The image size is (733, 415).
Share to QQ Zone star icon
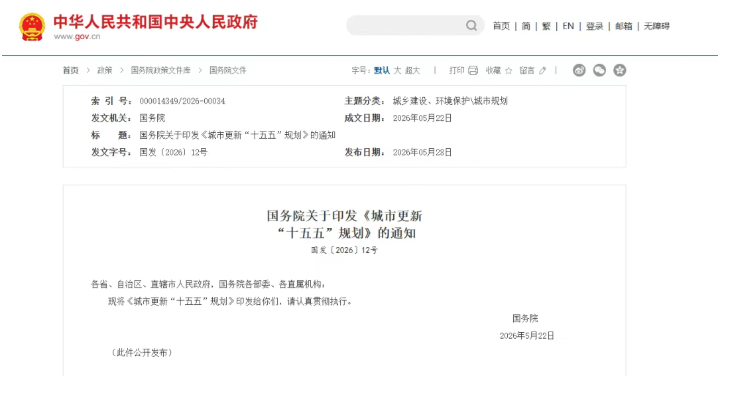click(620, 70)
